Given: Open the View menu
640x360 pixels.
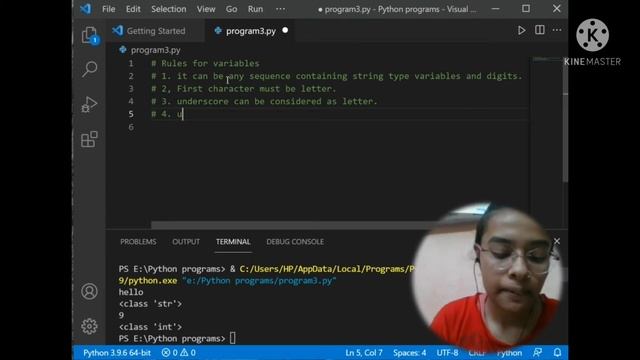Looking at the screenshot, I should point(206,9).
